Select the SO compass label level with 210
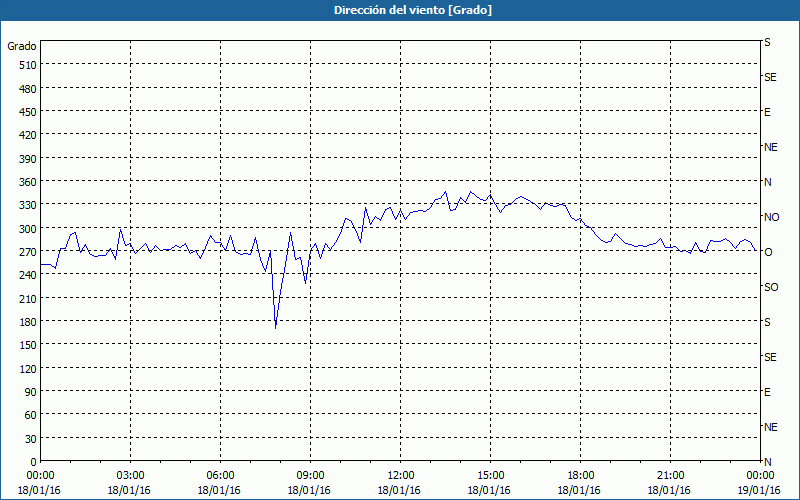 (x=771, y=287)
